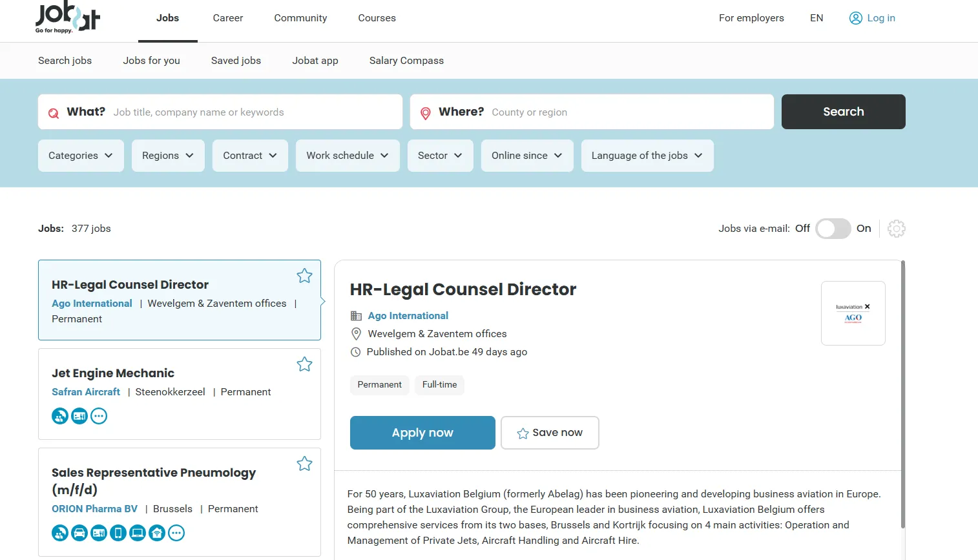This screenshot has height=560, width=978.
Task: Click the Save now button
Action: (x=550, y=433)
